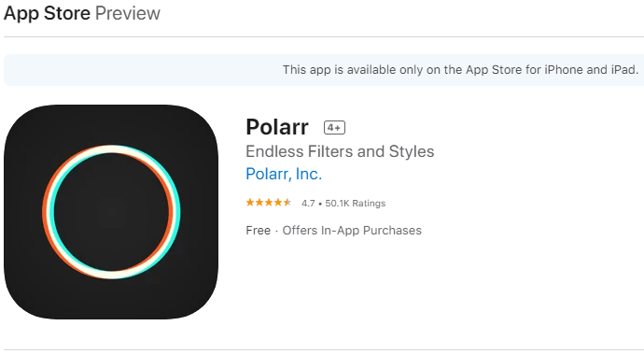Click the Preview label in header
Screen dimensions: 644x354
(128, 13)
